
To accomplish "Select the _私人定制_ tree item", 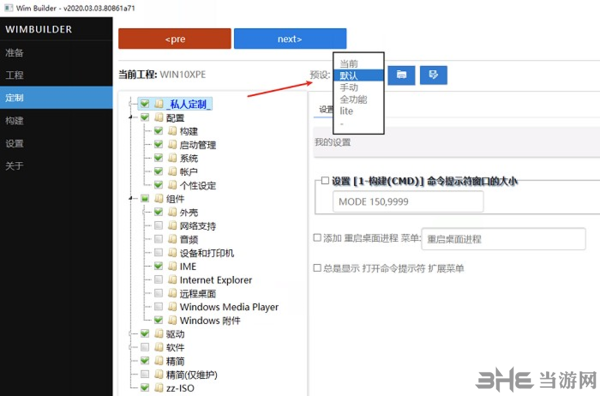I will [x=189, y=104].
